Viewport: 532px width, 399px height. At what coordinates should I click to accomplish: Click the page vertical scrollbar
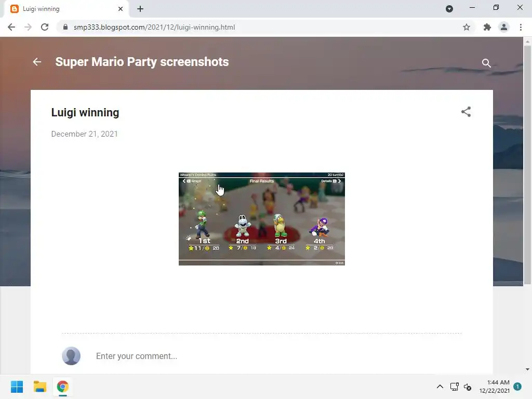(527, 165)
